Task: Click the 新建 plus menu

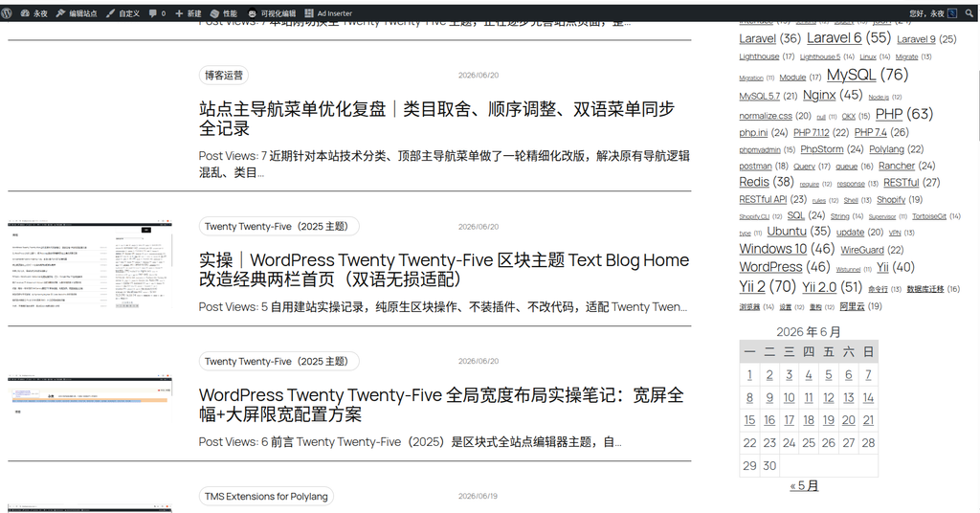Action: 189,13
